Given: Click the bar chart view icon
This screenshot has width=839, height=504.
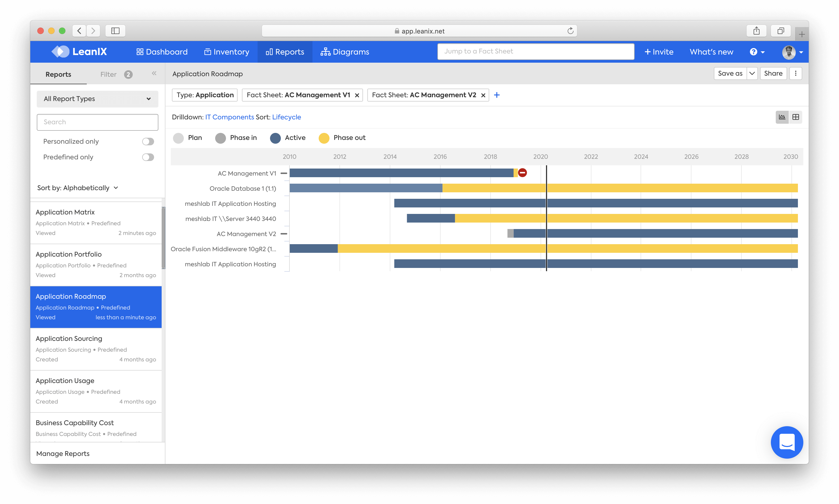Looking at the screenshot, I should 782,117.
